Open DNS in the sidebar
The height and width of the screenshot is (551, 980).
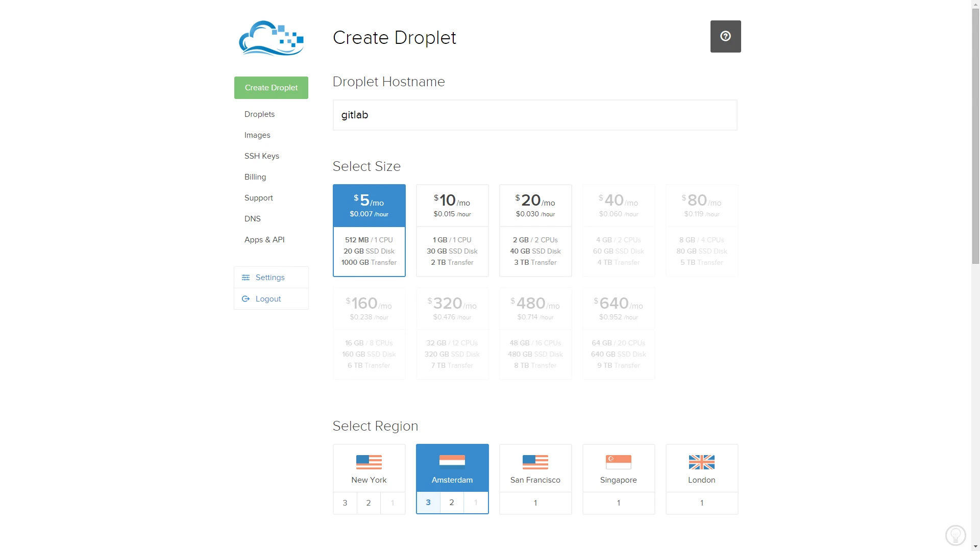tap(252, 219)
